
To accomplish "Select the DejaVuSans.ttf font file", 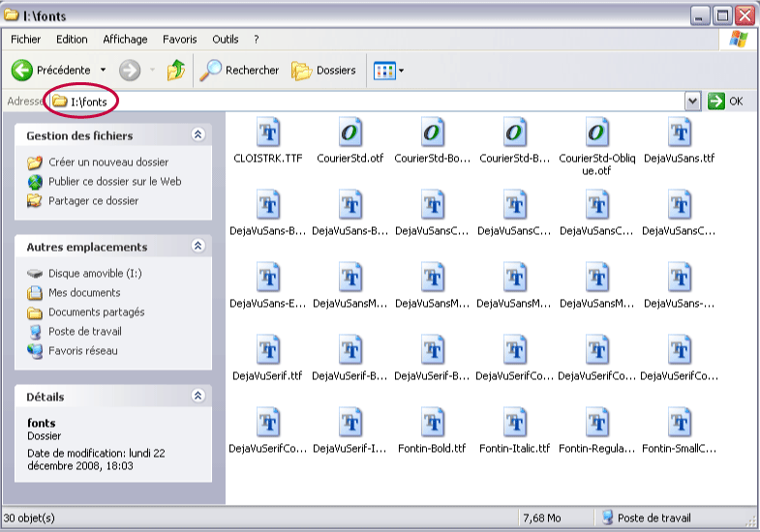I will [x=679, y=141].
